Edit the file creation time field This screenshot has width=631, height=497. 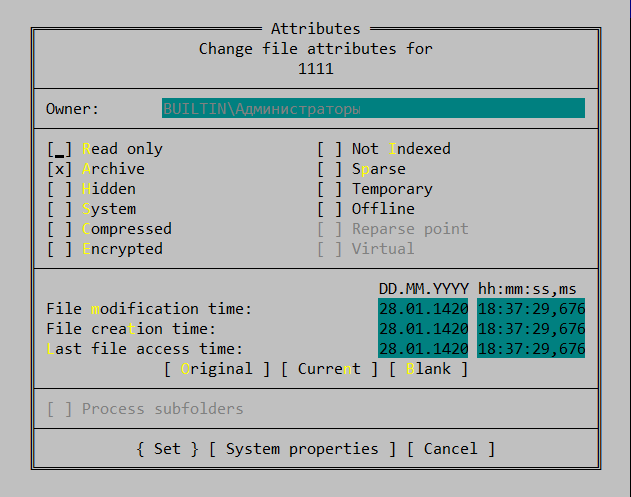point(531,328)
